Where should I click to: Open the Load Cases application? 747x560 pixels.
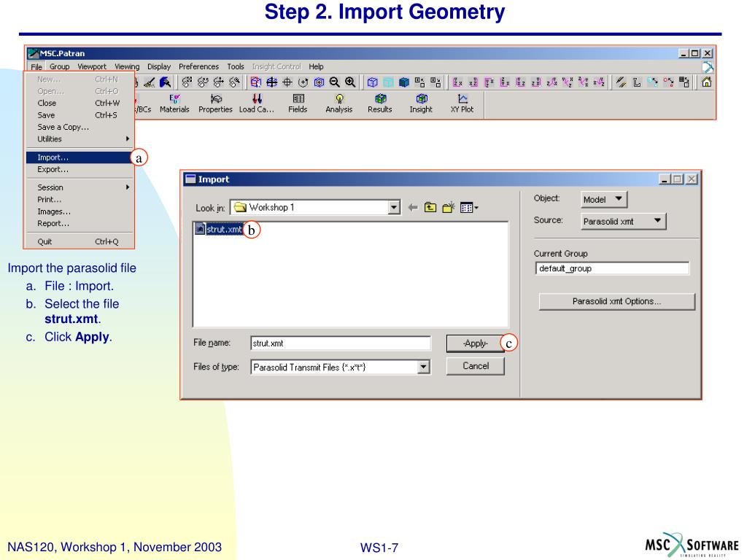point(257,104)
